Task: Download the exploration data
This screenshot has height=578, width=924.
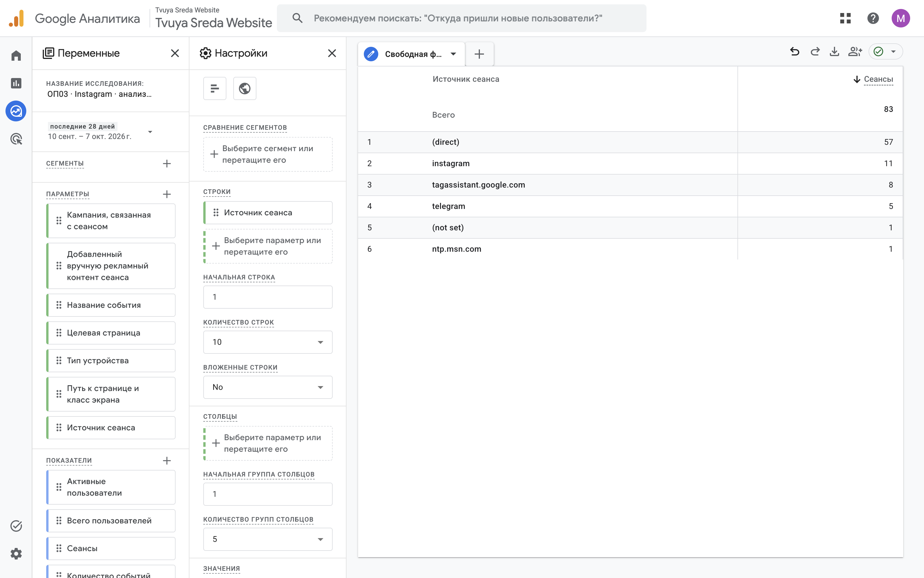Action: (x=835, y=52)
